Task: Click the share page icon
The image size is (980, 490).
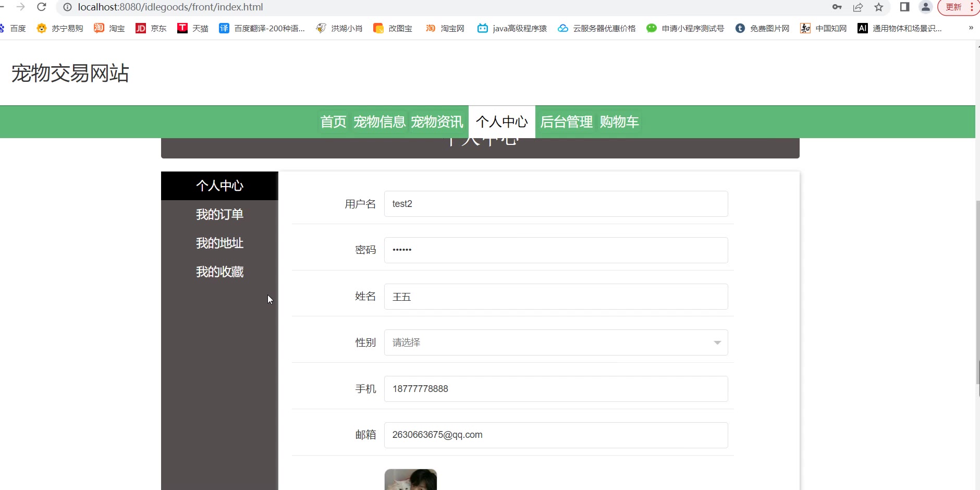Action: [858, 7]
